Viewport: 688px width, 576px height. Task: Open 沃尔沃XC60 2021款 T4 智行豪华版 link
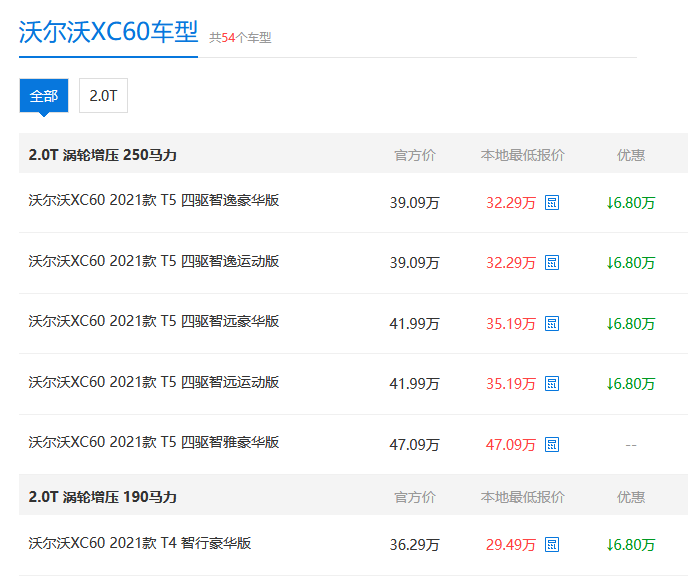tap(140, 543)
